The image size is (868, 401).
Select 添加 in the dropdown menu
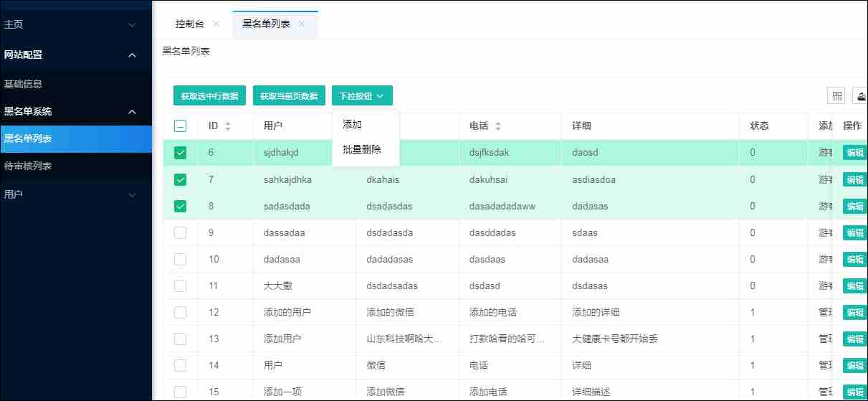(x=353, y=124)
